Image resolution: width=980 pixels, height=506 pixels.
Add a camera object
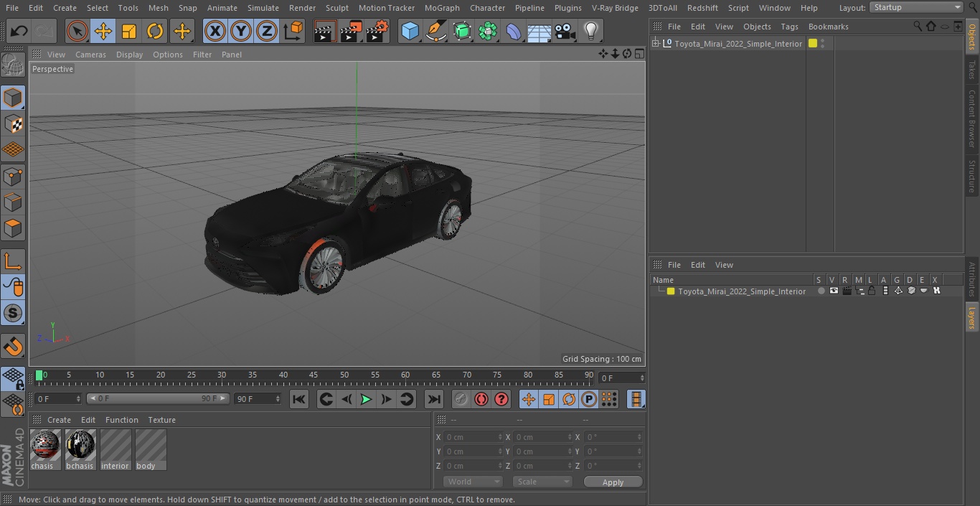pos(565,31)
